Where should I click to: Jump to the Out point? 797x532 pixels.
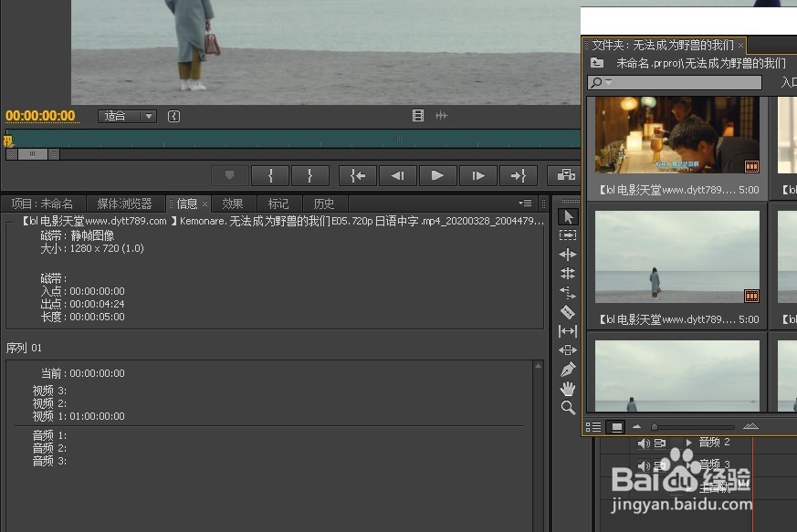click(518, 176)
